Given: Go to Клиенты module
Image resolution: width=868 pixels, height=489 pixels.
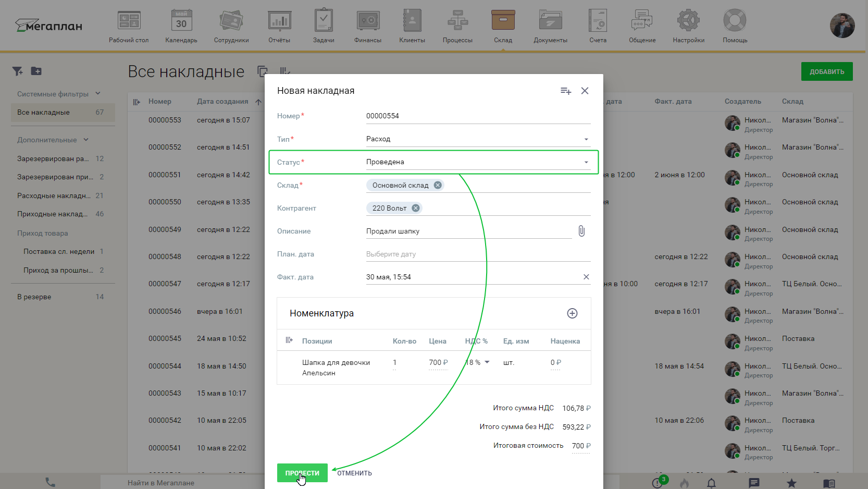Looking at the screenshot, I should (x=412, y=26).
